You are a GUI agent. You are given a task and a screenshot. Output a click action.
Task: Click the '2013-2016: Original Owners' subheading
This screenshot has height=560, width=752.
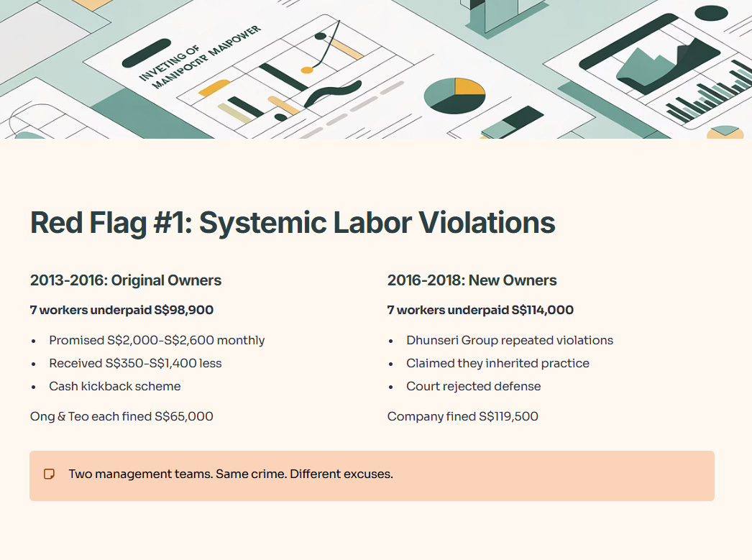coord(126,280)
